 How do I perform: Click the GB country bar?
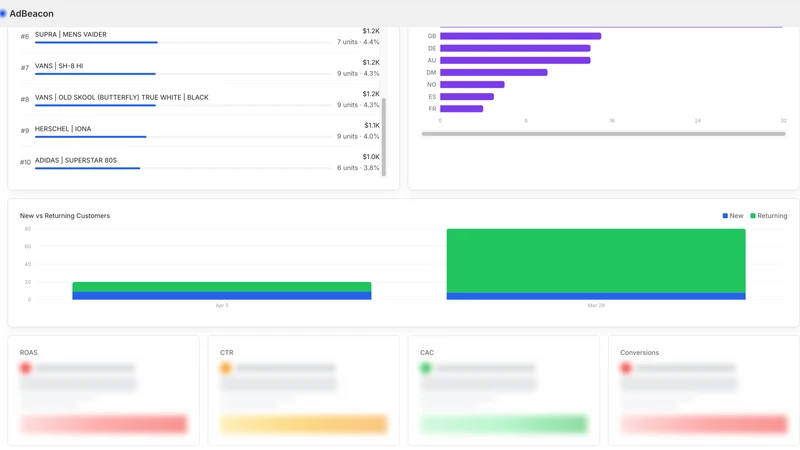(520, 36)
